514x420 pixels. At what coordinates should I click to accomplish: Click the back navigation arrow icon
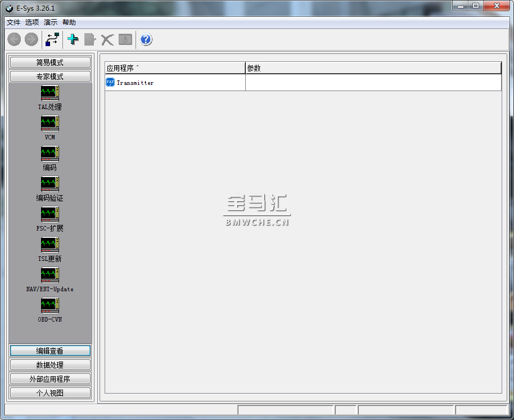click(14, 40)
